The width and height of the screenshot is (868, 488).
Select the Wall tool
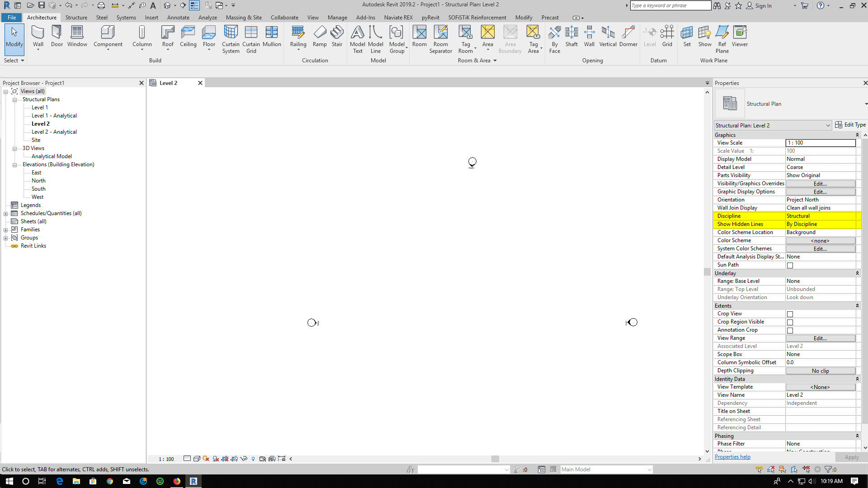(x=38, y=36)
